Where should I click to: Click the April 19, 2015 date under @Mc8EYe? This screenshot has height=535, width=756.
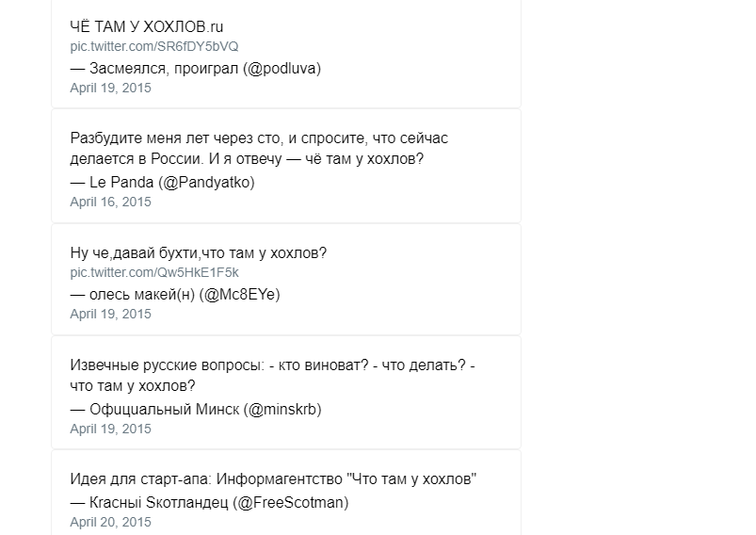[110, 314]
